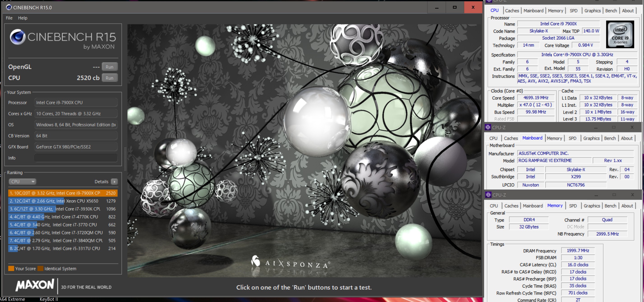The width and height of the screenshot is (644, 302).
Task: Click the GFX Board field GeForce GTX 980
Action: click(76, 147)
